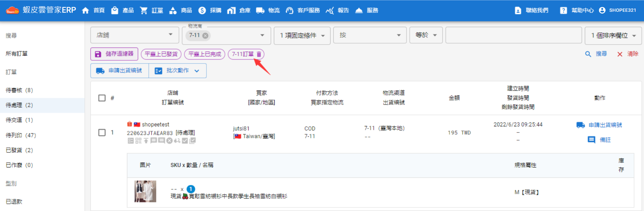
Task: Click the second comment icon under order
Action: 162,141
